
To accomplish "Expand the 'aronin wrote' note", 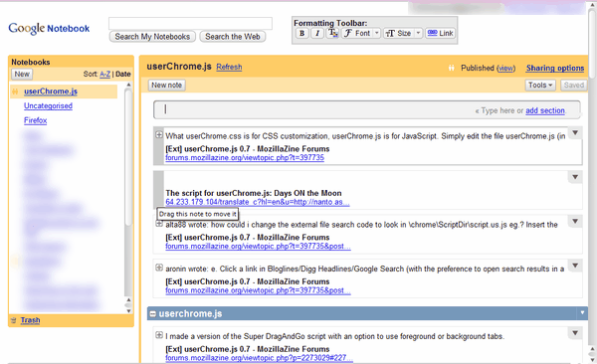I will pyautogui.click(x=159, y=268).
